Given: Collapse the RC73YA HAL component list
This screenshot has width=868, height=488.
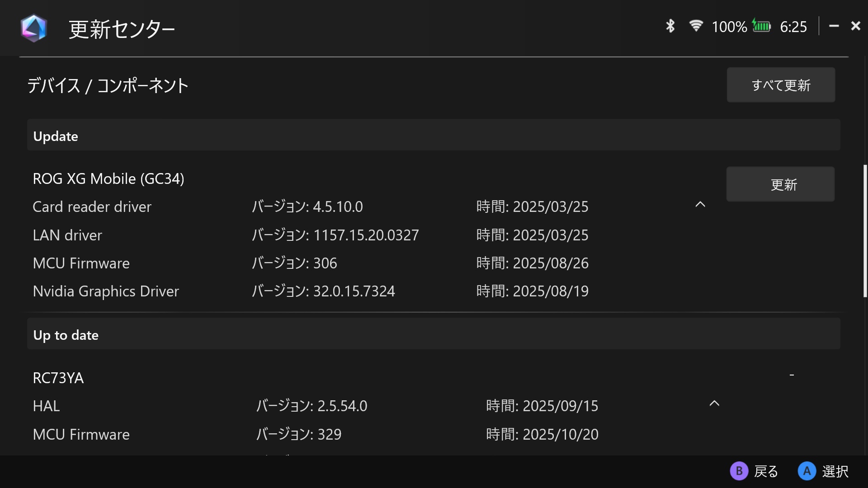Looking at the screenshot, I should pyautogui.click(x=714, y=403).
